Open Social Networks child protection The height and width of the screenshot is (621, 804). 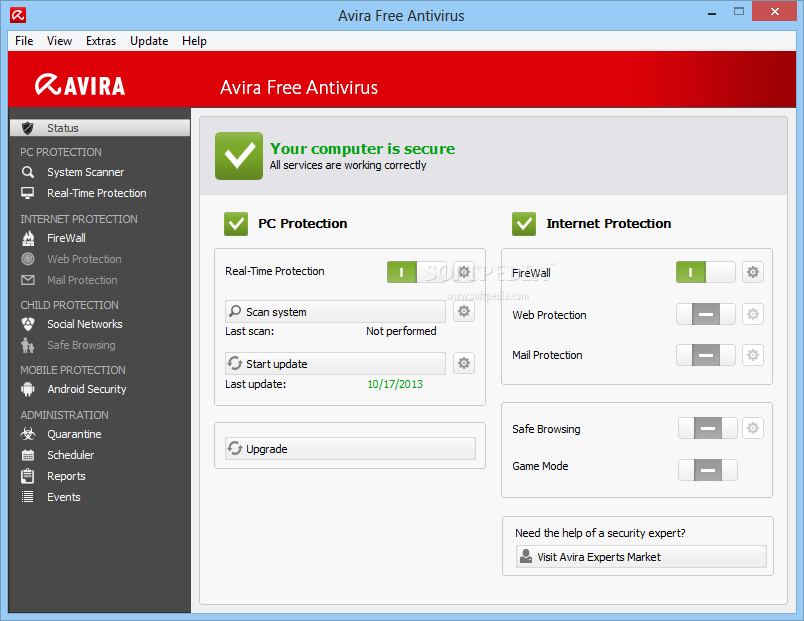coord(84,324)
